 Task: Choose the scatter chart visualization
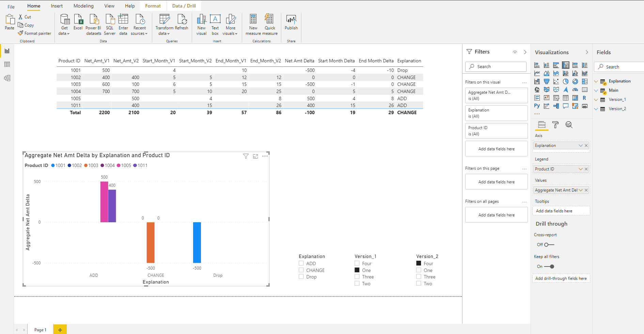click(556, 81)
